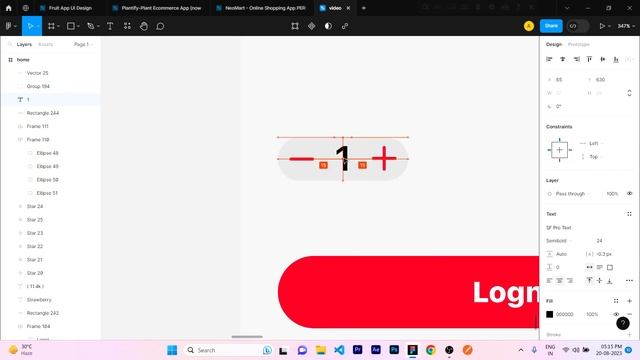
Task: Open the 347% zoom dropdown
Action: pos(626,26)
